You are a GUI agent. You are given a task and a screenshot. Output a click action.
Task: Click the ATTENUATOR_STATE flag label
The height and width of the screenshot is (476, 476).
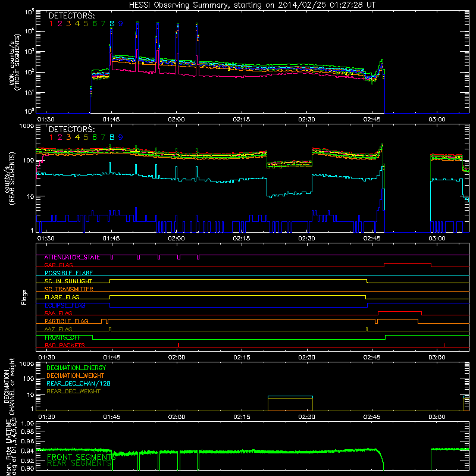[72, 257]
